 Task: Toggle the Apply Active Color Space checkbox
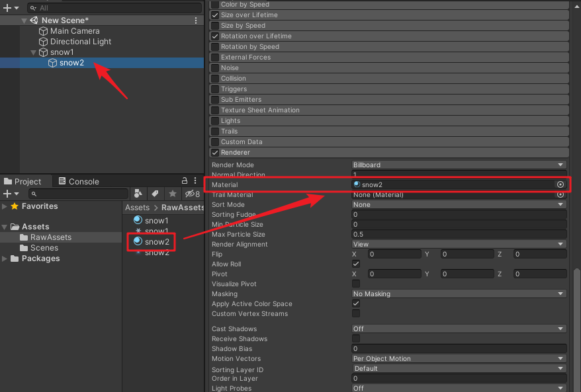click(x=356, y=303)
